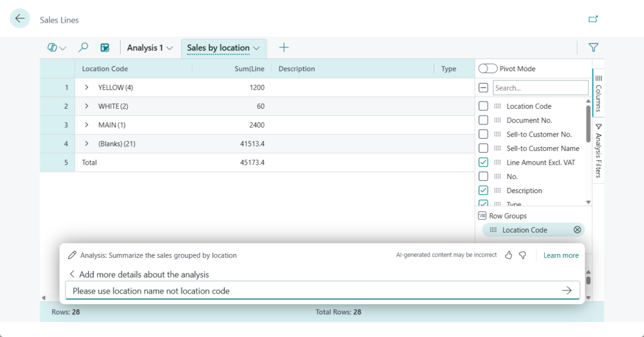Open page in new window icon
This screenshot has height=337, width=644.
tap(592, 19)
